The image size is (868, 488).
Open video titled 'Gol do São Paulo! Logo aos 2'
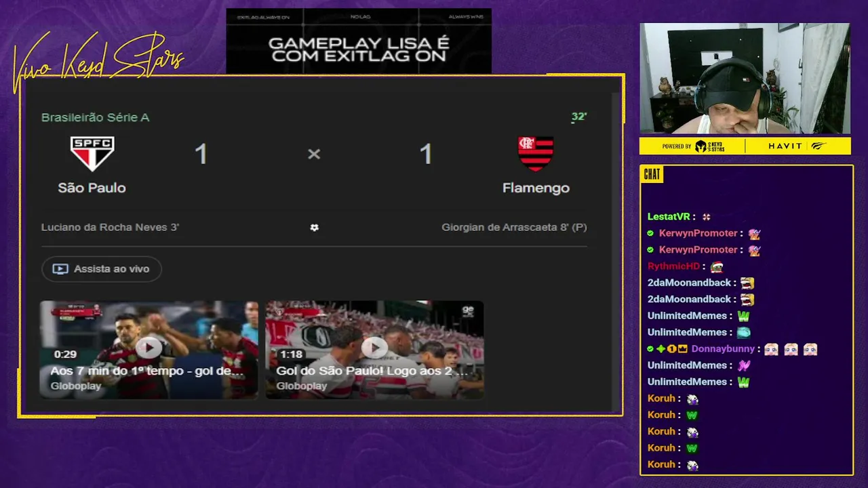[372, 371]
